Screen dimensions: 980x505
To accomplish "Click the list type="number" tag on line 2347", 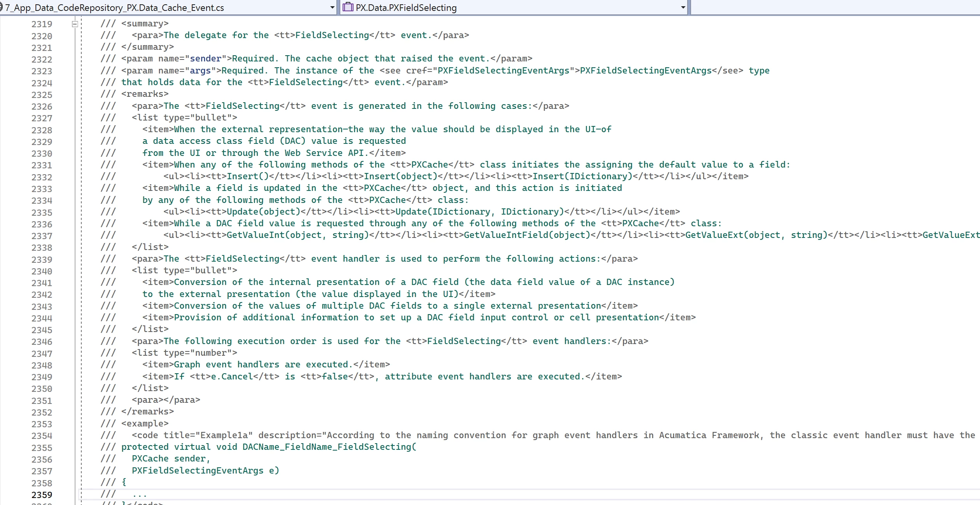I will pos(184,353).
